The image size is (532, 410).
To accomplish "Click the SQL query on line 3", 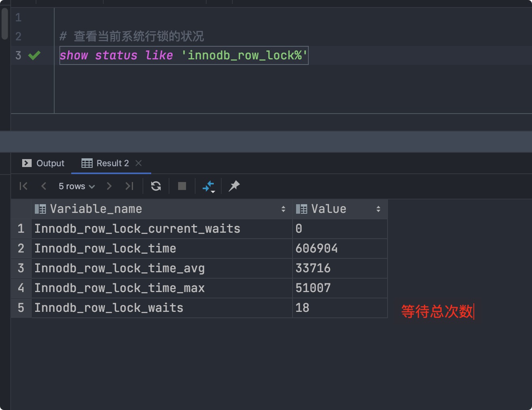I will coord(184,55).
